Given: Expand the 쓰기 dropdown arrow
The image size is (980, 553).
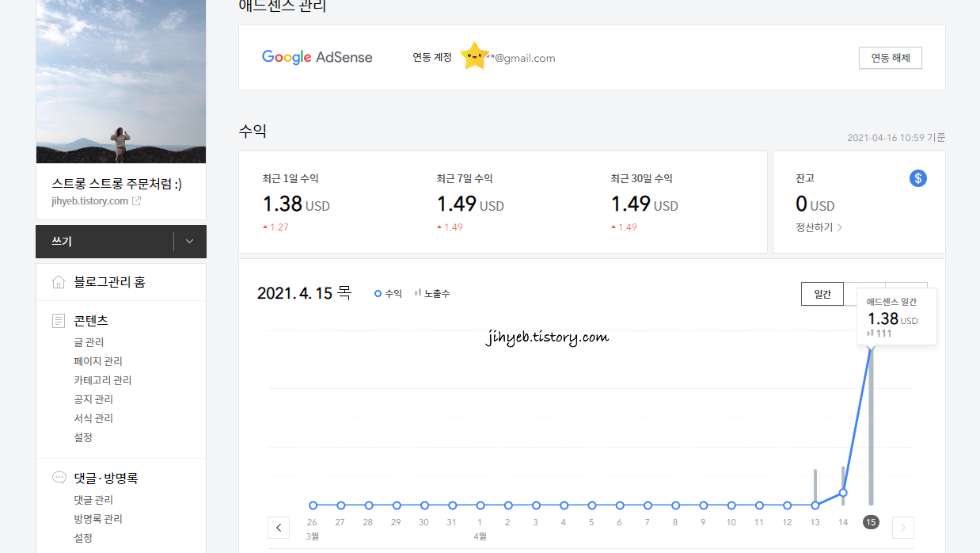Looking at the screenshot, I should (x=189, y=242).
